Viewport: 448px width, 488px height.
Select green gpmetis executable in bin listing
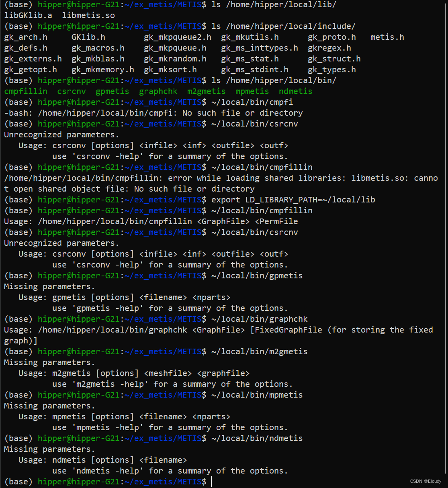[113, 91]
